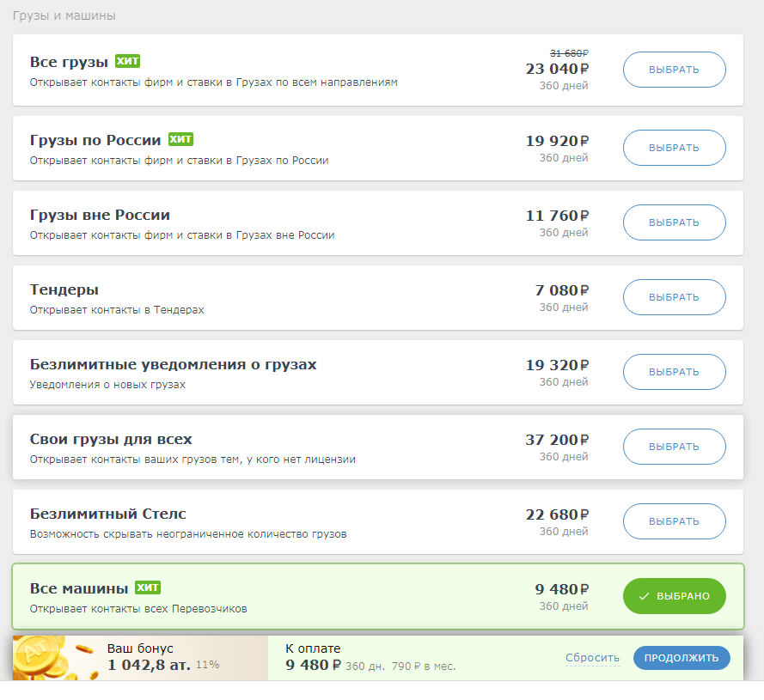The height and width of the screenshot is (700, 764).
Task: Select the Все грузы license
Action: (x=674, y=70)
